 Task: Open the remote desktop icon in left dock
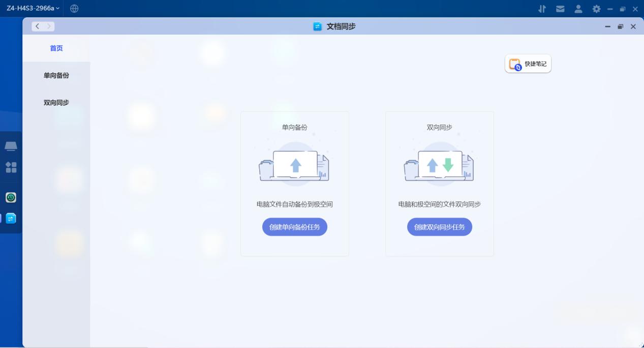(x=11, y=146)
